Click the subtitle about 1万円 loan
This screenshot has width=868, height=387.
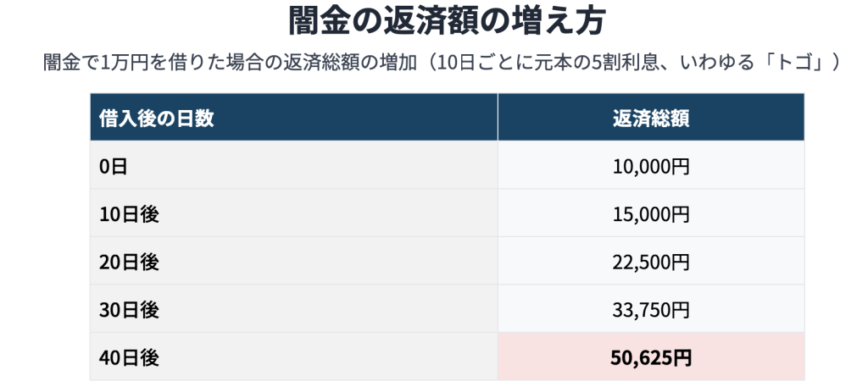click(x=442, y=63)
